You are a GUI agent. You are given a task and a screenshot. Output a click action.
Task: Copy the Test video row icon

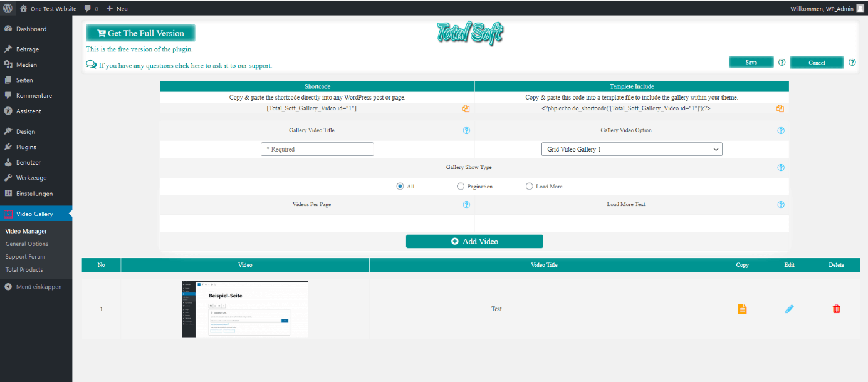(742, 309)
